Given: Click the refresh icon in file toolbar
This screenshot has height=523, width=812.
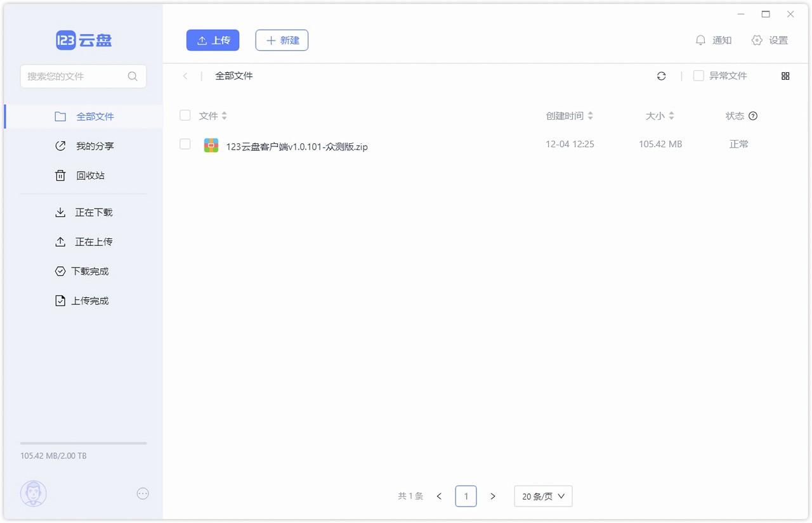Looking at the screenshot, I should click(x=661, y=76).
